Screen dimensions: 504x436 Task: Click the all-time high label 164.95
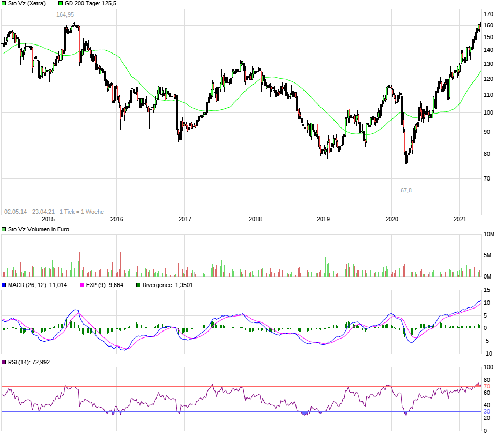click(x=65, y=13)
